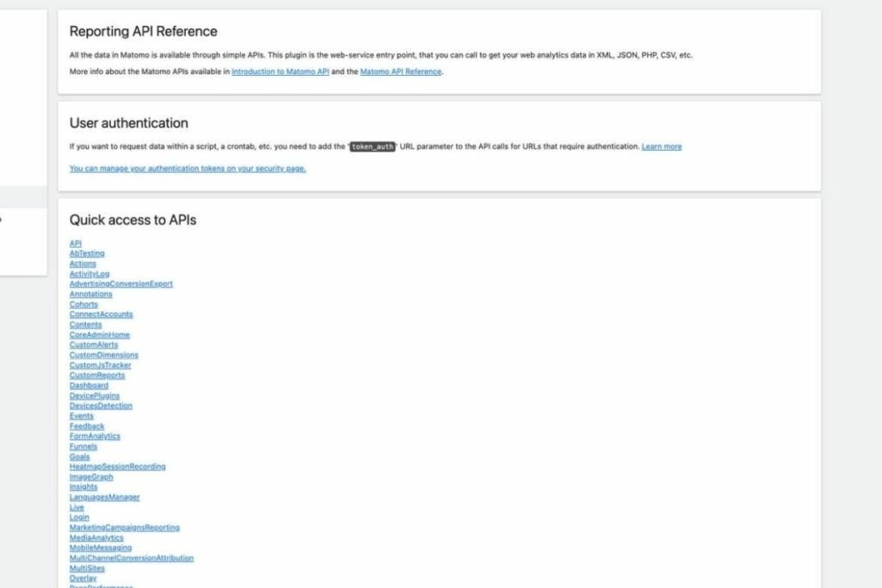Open manage authentication tokens security page link

(188, 169)
